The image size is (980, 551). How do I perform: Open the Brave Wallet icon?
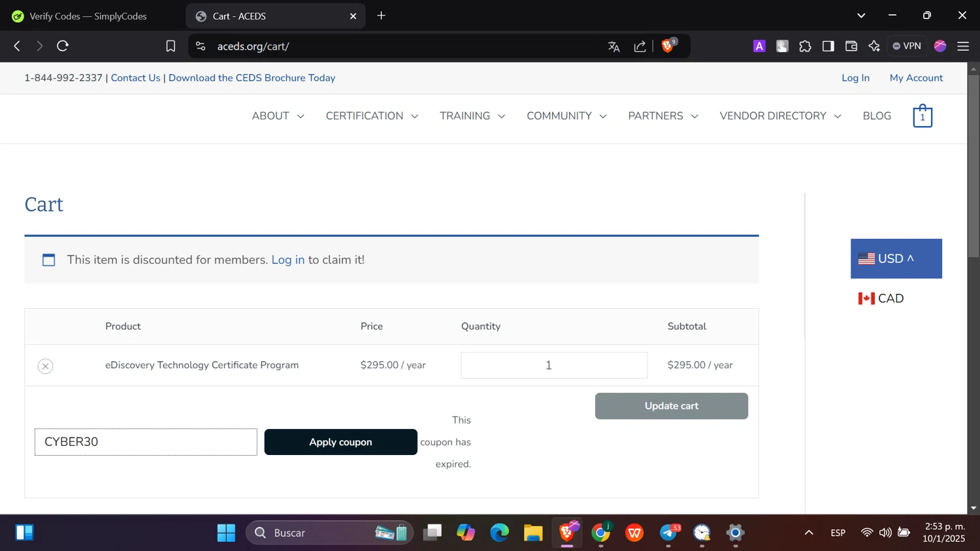click(851, 46)
